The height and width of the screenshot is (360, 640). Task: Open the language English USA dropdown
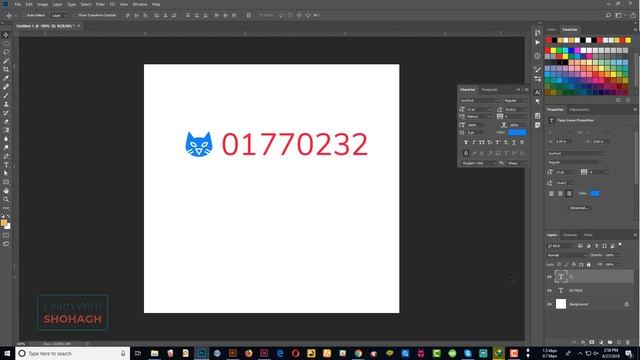tap(478, 163)
